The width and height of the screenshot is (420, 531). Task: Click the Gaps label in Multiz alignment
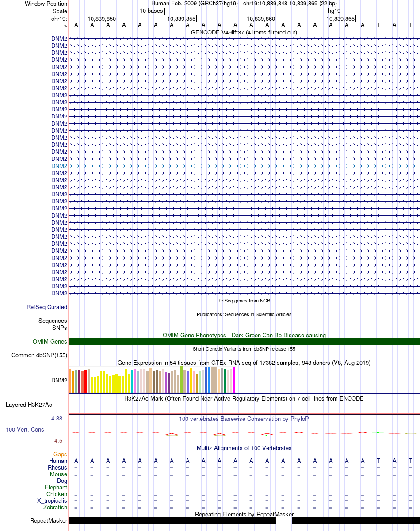coord(60,454)
